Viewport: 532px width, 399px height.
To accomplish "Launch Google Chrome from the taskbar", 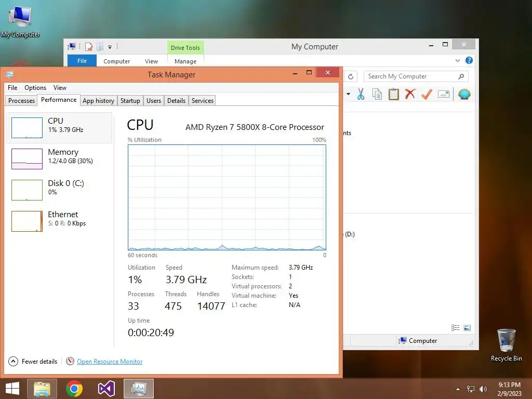I will coord(74,389).
